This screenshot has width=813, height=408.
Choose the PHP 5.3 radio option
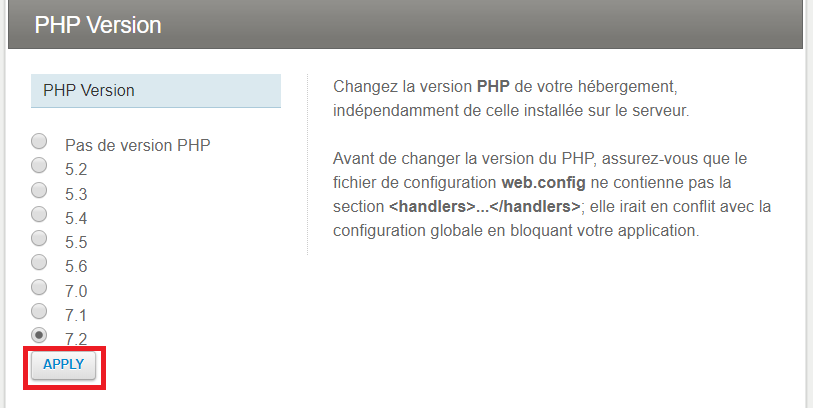pyautogui.click(x=39, y=189)
